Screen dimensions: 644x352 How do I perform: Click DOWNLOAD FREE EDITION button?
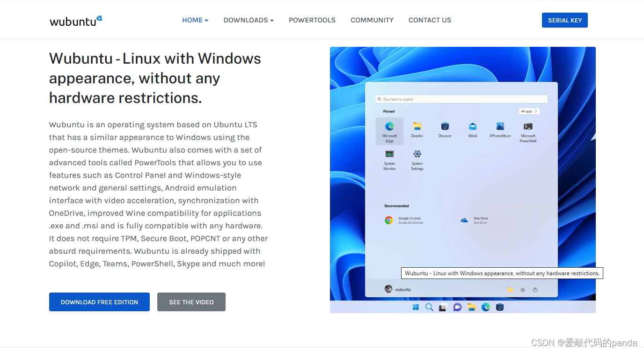[x=99, y=302]
